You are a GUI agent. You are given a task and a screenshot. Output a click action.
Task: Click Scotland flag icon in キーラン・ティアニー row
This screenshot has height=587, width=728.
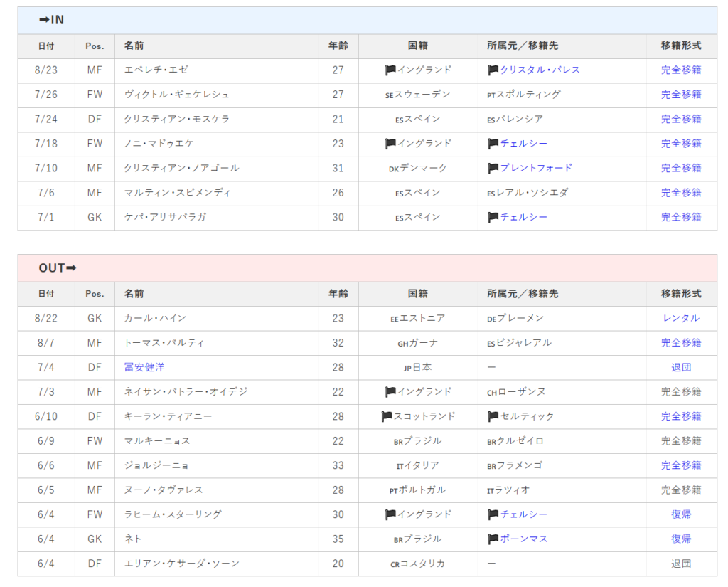coord(387,416)
